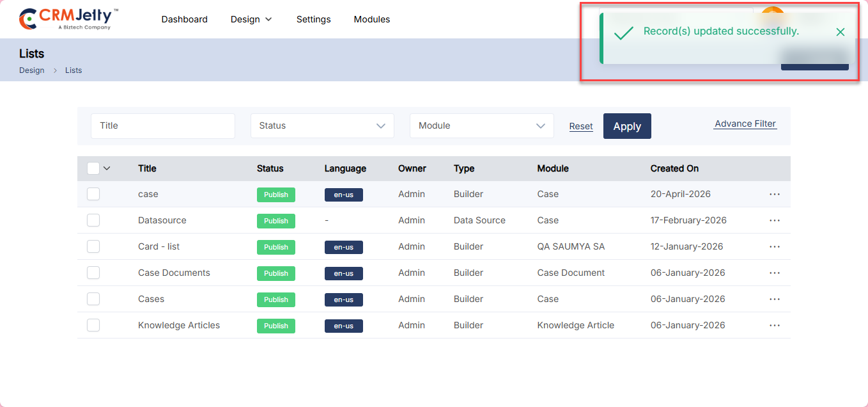
Task: Tick the select-all checkbox in header
Action: [x=93, y=168]
